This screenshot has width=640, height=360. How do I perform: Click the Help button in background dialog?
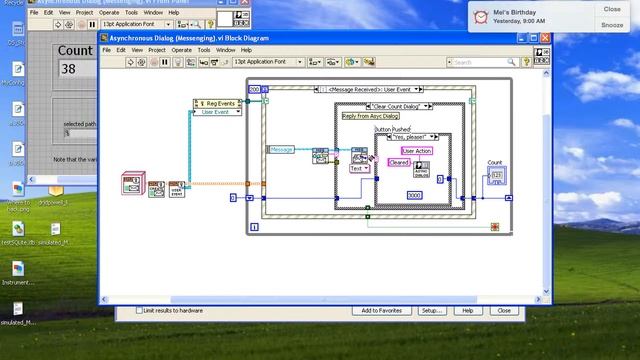[x=468, y=311]
